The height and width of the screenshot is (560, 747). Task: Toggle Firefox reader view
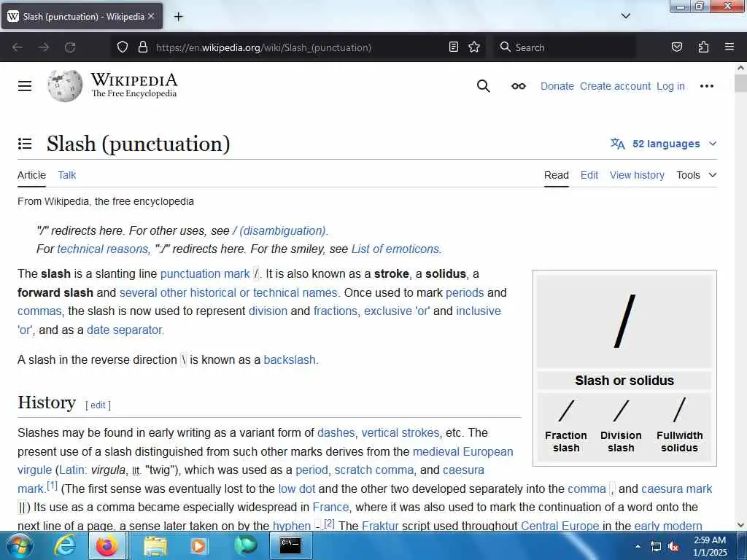pos(454,47)
